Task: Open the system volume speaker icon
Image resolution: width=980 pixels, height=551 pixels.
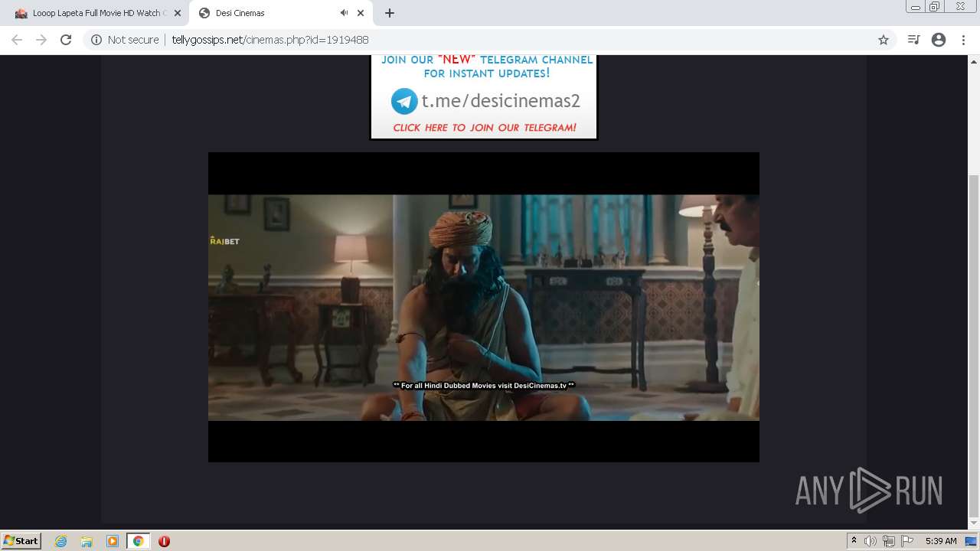Action: pyautogui.click(x=870, y=541)
